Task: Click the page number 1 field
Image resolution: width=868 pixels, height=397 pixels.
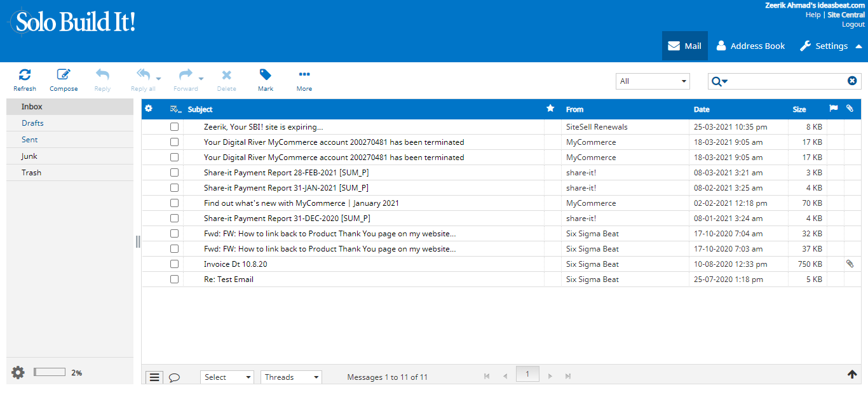Action: (527, 374)
